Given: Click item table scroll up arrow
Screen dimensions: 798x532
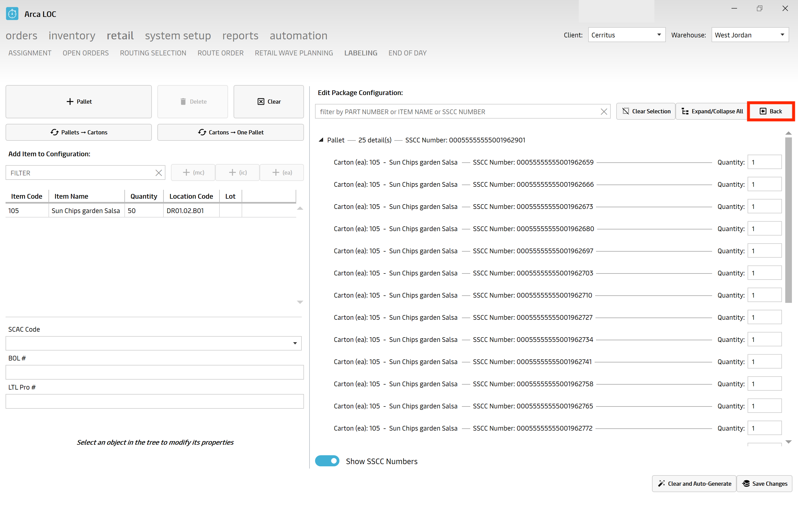Looking at the screenshot, I should click(300, 208).
